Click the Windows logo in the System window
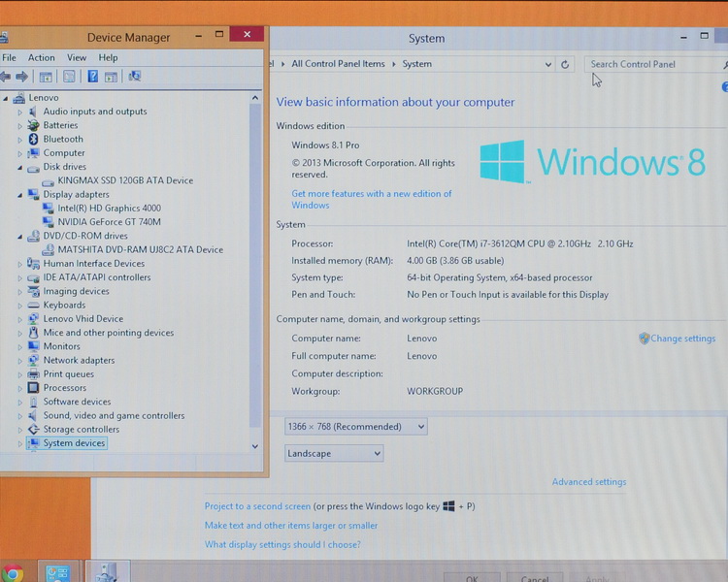 (503, 161)
